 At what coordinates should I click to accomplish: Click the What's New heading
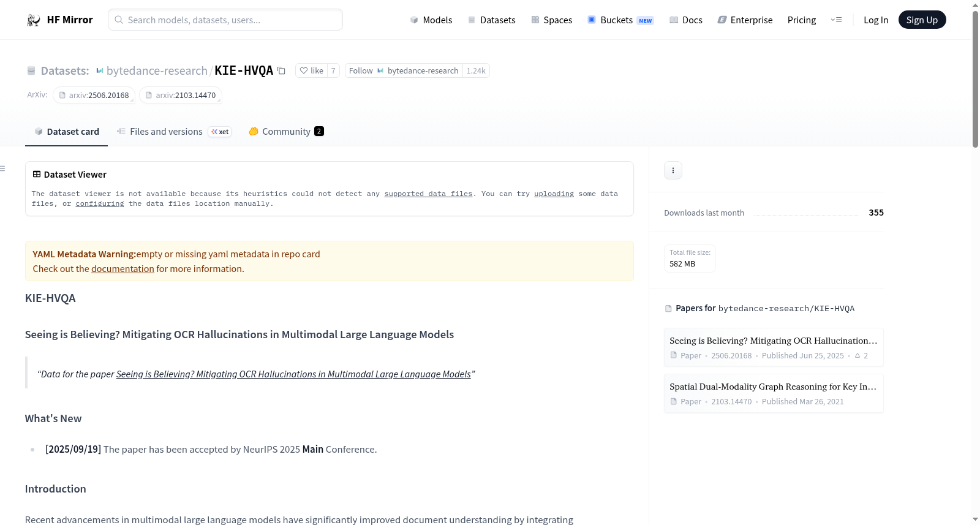(x=53, y=418)
